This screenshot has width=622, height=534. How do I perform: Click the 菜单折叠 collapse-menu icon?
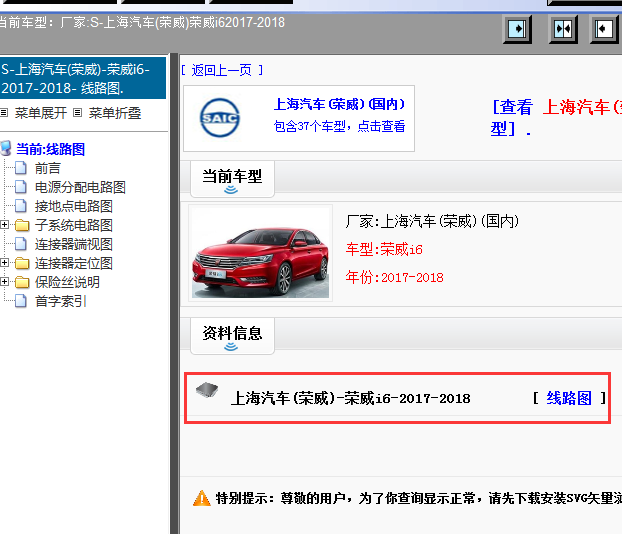[78, 113]
